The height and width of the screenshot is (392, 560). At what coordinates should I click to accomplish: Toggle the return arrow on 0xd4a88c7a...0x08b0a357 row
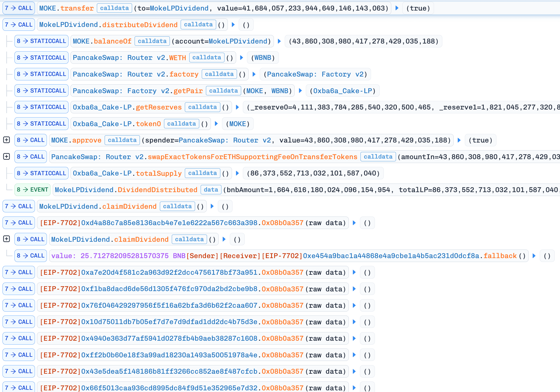[x=354, y=223]
